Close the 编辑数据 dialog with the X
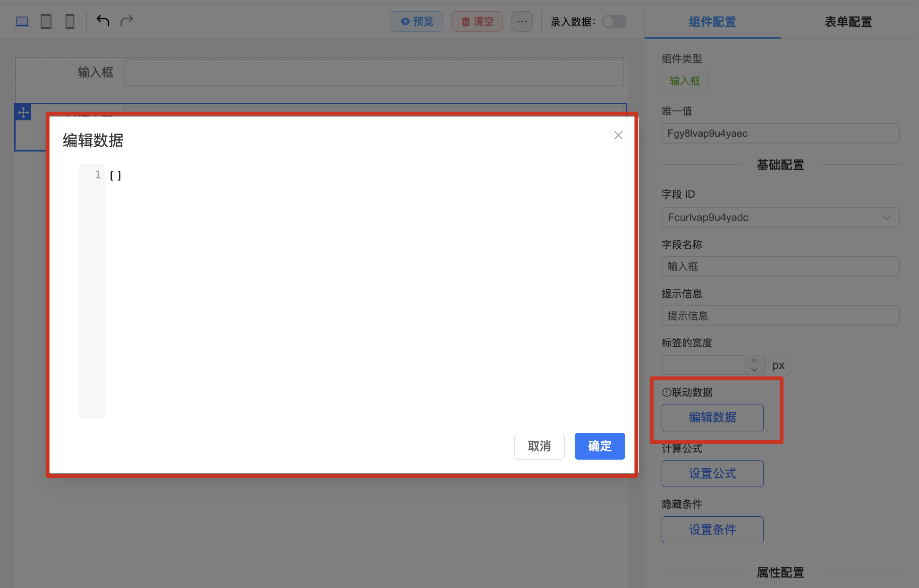The height and width of the screenshot is (588, 919). pyautogui.click(x=618, y=135)
